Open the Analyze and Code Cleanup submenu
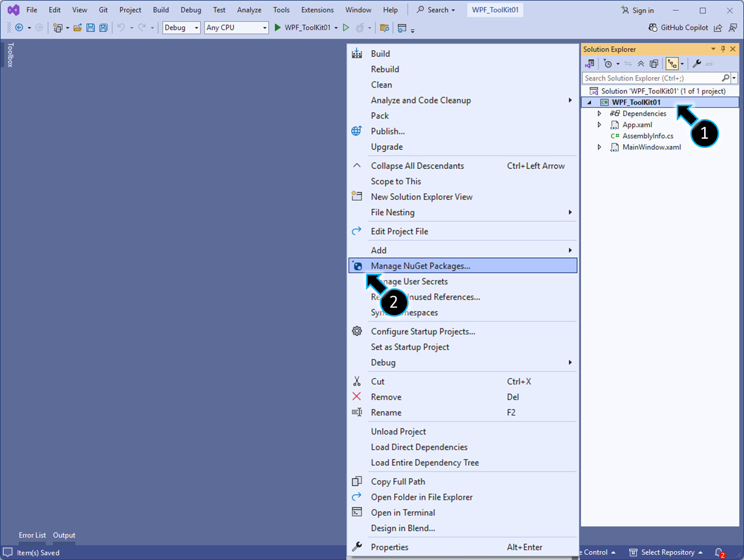 click(x=463, y=101)
